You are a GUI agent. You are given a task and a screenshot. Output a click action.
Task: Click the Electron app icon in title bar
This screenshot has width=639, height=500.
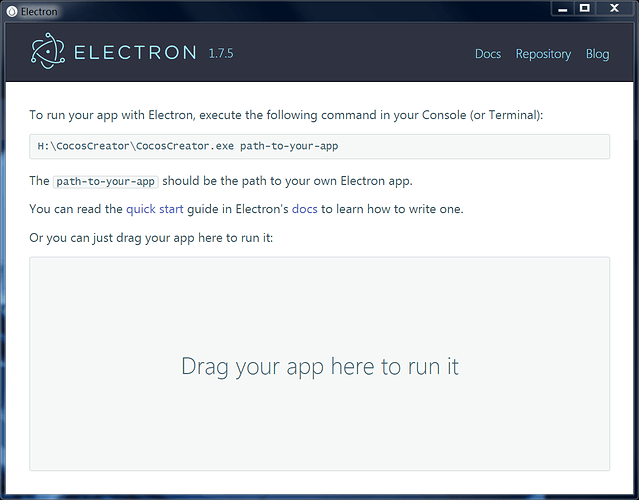pos(12,12)
